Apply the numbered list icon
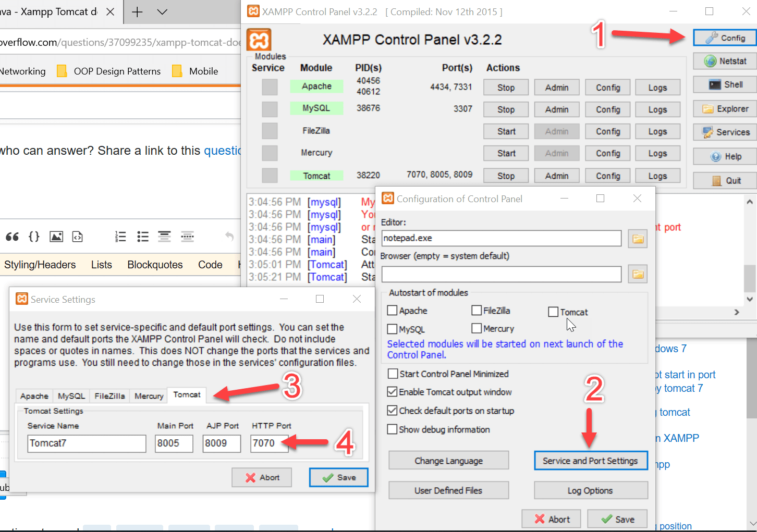The height and width of the screenshot is (532, 757). [x=120, y=237]
